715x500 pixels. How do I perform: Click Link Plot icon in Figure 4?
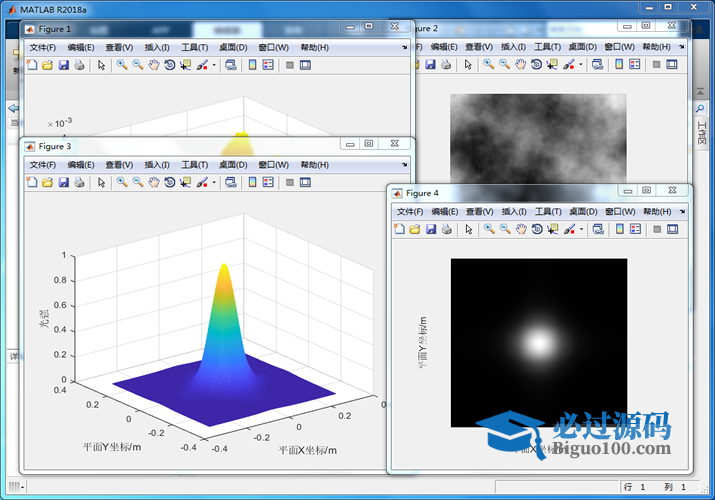point(598,229)
